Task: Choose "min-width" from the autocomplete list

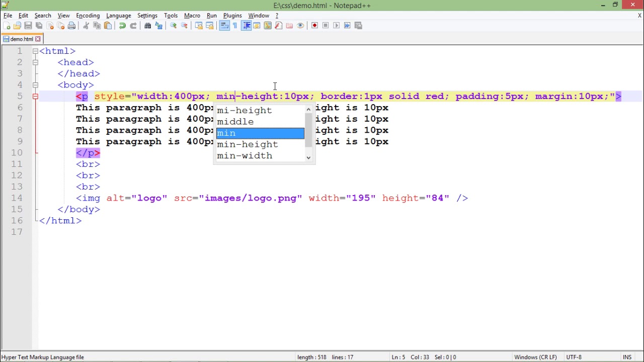Action: [x=260, y=156]
